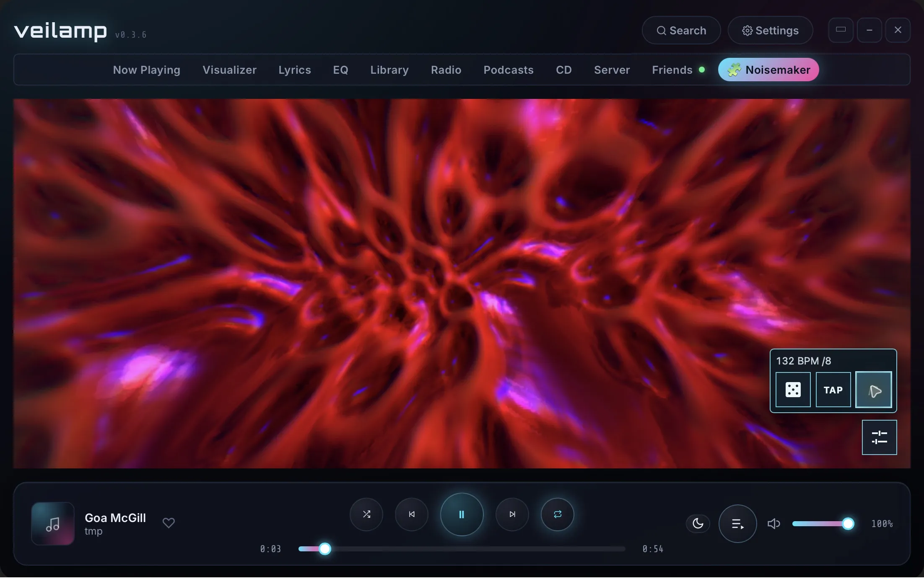The width and height of the screenshot is (924, 579).
Task: Click the play arrow in BPM panel
Action: click(874, 390)
